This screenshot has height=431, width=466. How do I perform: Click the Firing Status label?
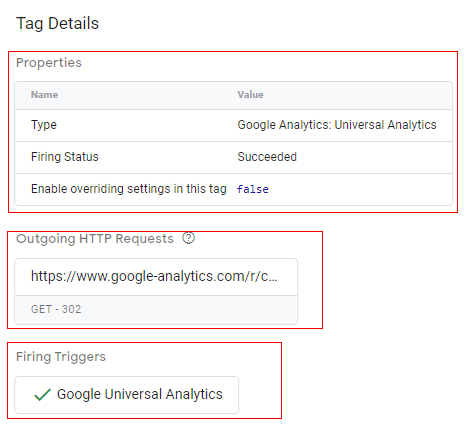[65, 157]
